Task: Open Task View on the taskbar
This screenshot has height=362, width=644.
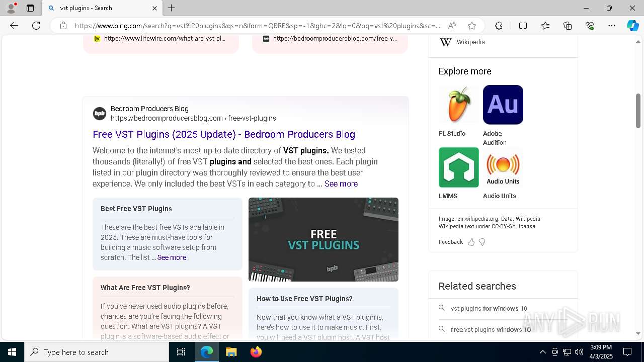Action: 181,352
